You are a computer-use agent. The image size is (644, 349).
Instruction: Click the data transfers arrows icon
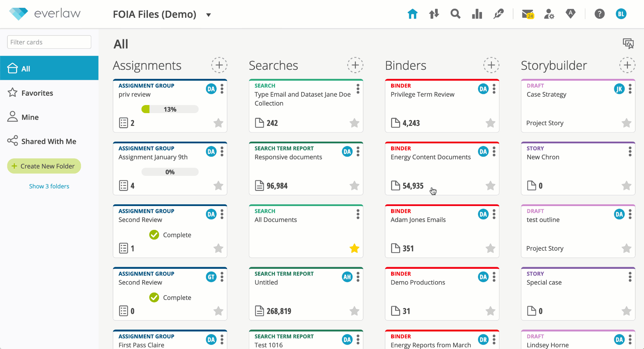click(434, 14)
